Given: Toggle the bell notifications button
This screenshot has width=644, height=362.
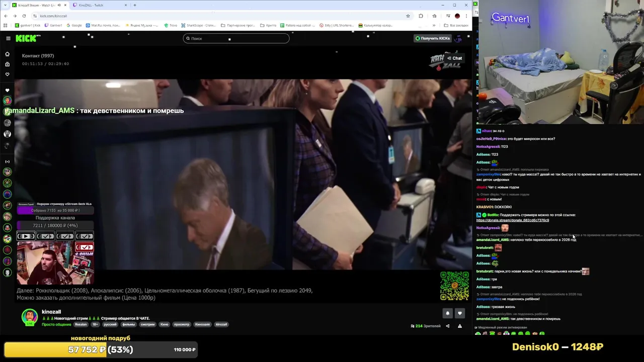Looking at the screenshot, I should pyautogui.click(x=447, y=313).
